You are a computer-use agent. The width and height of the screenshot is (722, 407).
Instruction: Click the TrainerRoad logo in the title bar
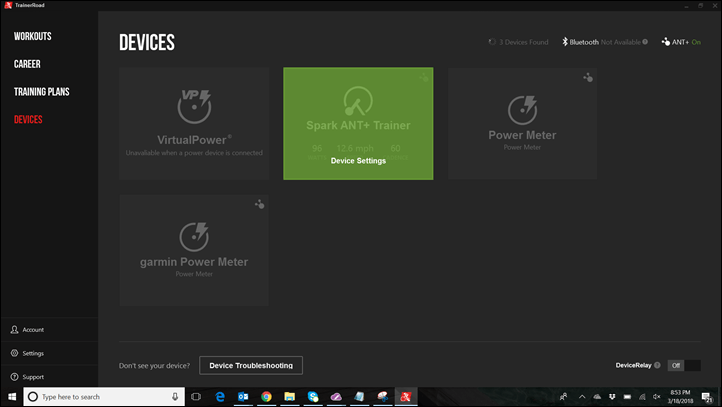point(8,5)
